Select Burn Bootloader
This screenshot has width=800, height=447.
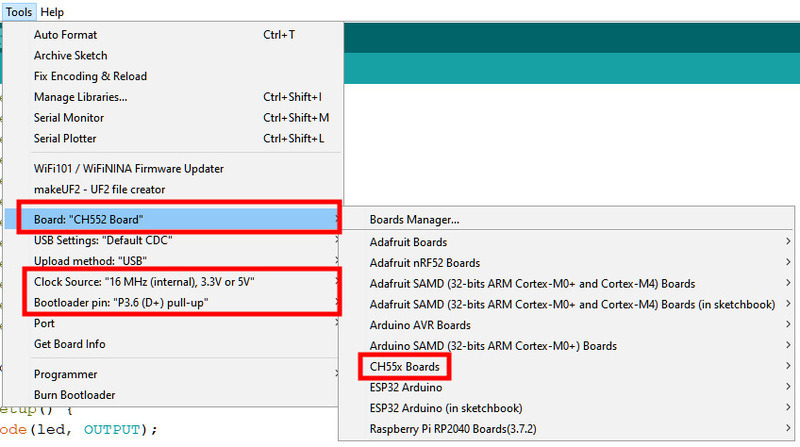[172, 395]
